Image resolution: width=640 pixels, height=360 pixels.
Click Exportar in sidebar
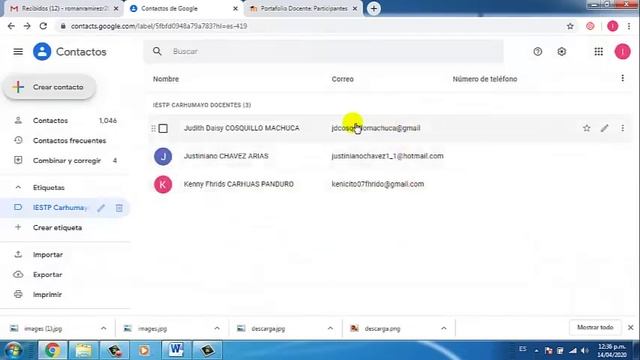tap(48, 274)
